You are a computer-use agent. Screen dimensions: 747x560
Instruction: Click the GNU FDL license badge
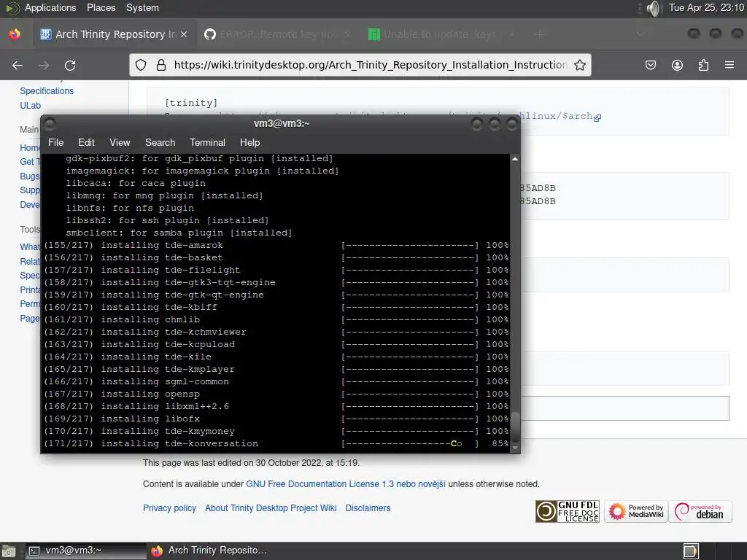pos(568,512)
